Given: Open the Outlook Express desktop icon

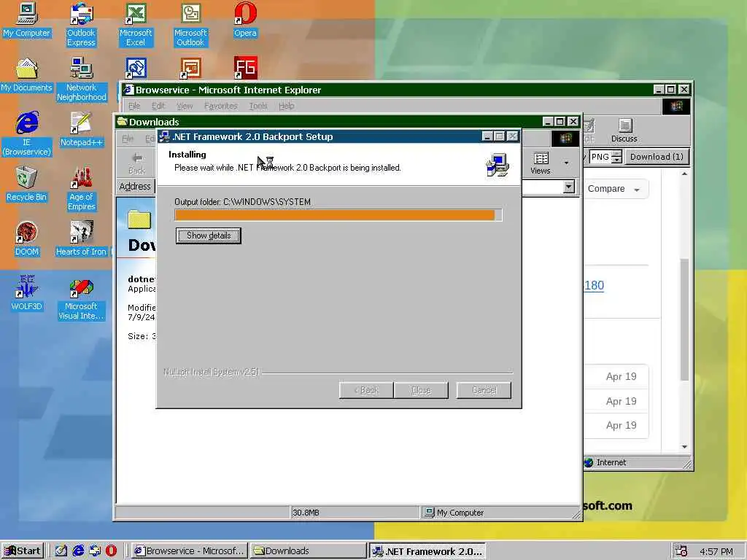Looking at the screenshot, I should (81, 25).
